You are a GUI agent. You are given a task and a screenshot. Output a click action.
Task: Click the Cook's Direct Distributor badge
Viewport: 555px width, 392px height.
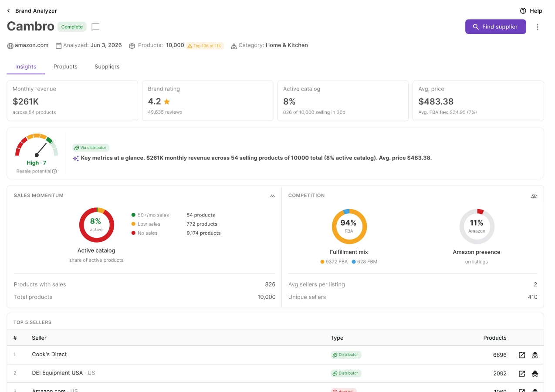tap(346, 355)
